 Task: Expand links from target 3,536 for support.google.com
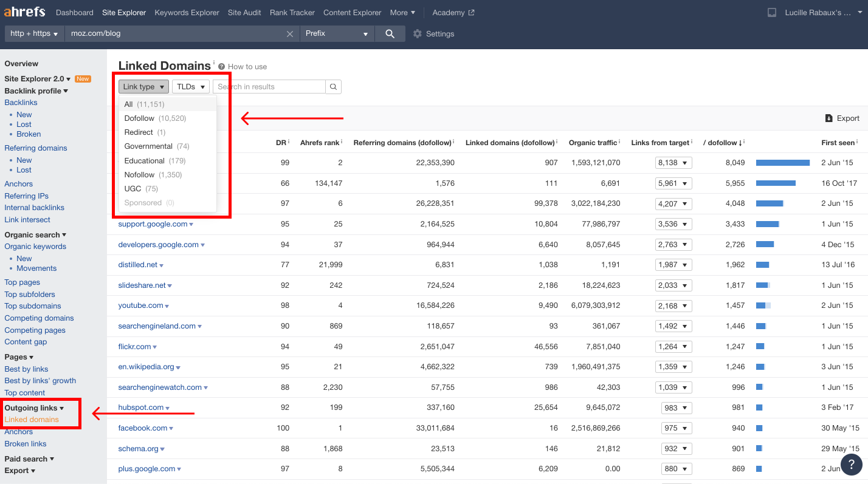coord(673,224)
